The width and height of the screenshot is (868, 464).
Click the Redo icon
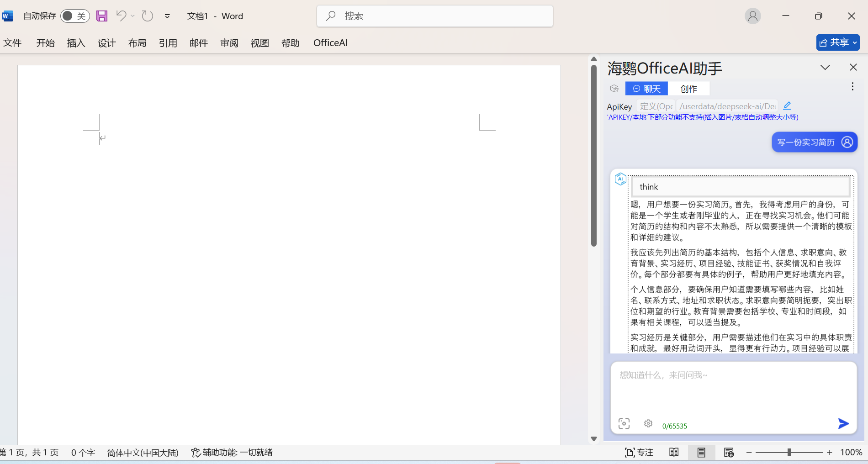(147, 16)
